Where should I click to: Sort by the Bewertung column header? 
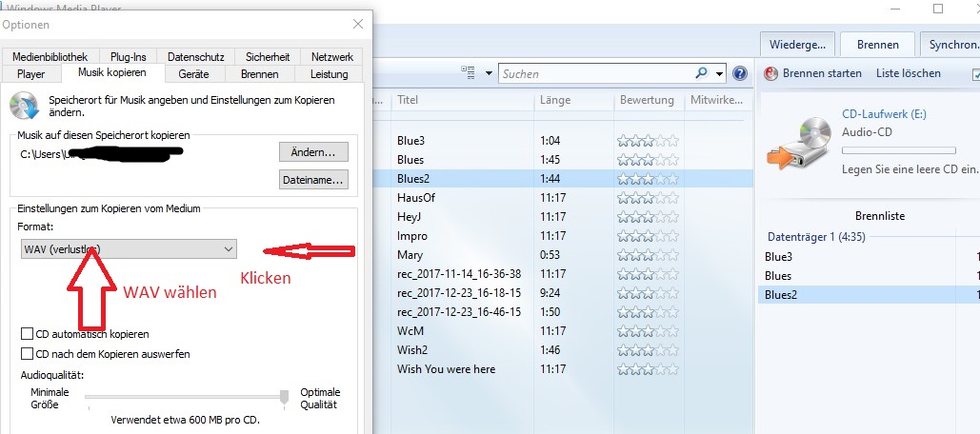point(647,100)
